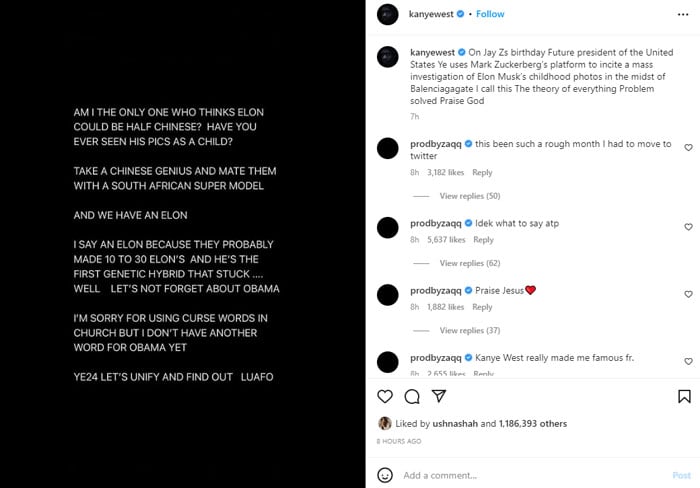The height and width of the screenshot is (488, 700).
Task: Like the 'Praise Jesus' comment
Action: tap(688, 295)
